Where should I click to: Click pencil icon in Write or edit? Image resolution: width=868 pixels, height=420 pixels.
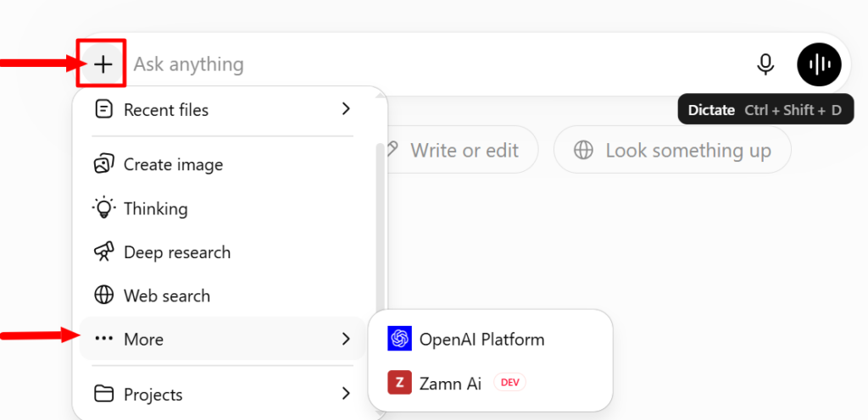pos(393,149)
